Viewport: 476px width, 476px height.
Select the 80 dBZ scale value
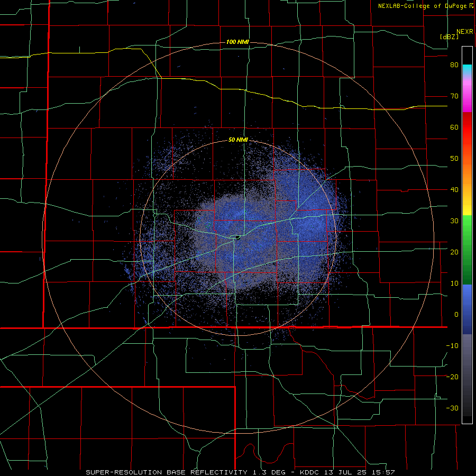point(454,65)
